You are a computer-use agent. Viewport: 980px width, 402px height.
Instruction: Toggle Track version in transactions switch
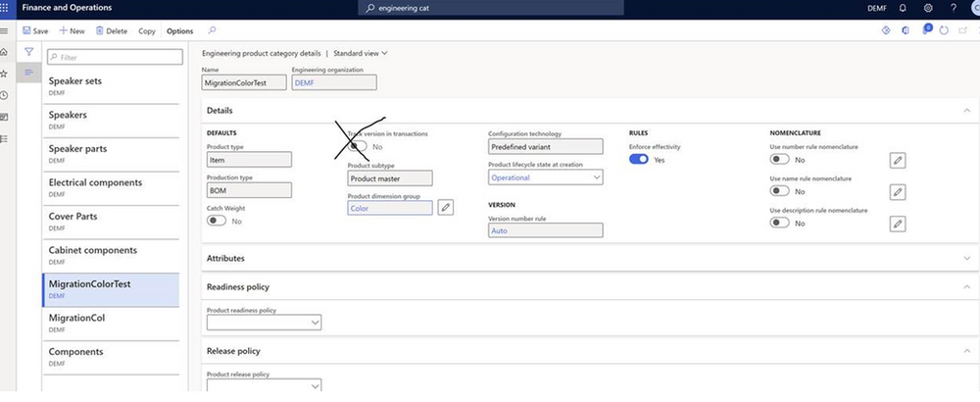[x=358, y=146]
